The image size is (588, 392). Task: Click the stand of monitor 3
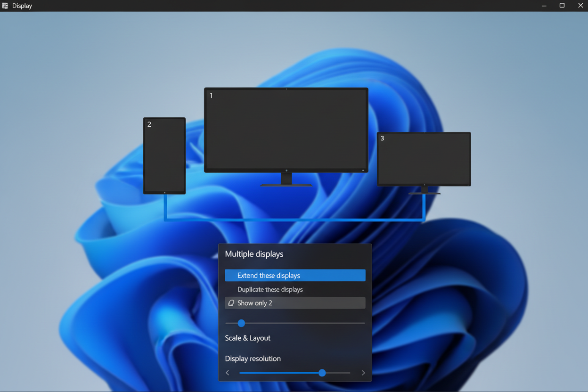click(x=425, y=190)
